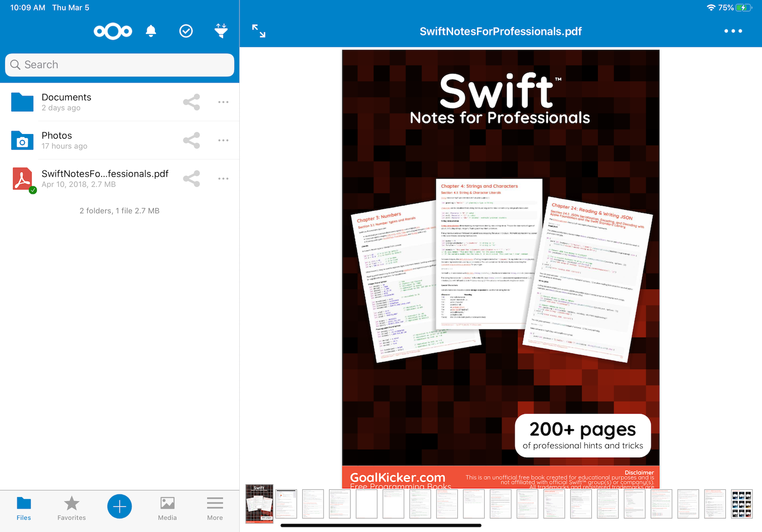Screen dimensions: 762x532
Task: Tap the battery status indicator
Action: (744, 8)
